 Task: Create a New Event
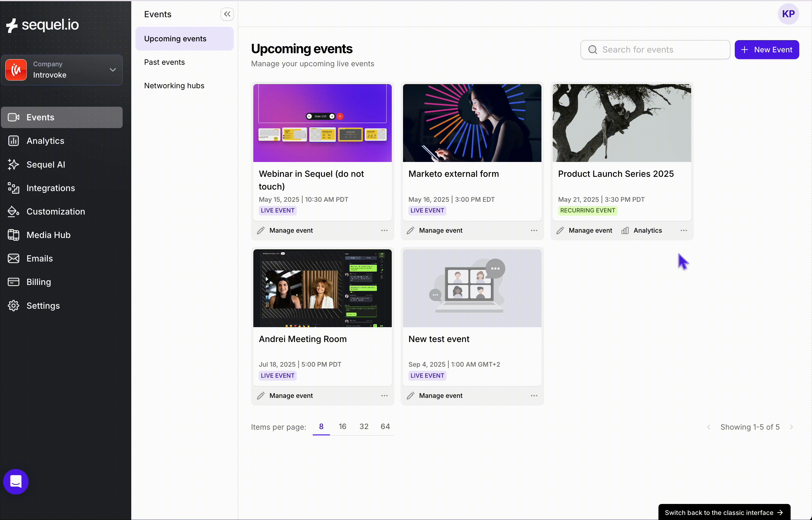[x=767, y=49]
